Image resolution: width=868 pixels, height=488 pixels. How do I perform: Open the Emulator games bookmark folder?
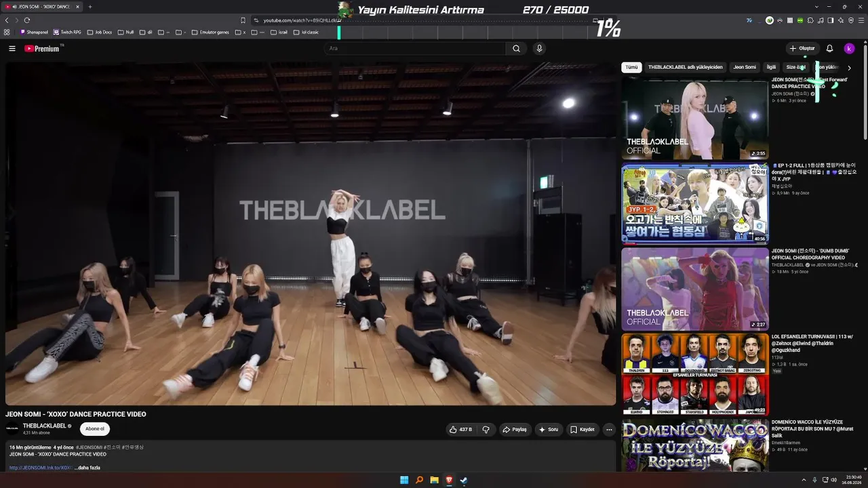(210, 32)
